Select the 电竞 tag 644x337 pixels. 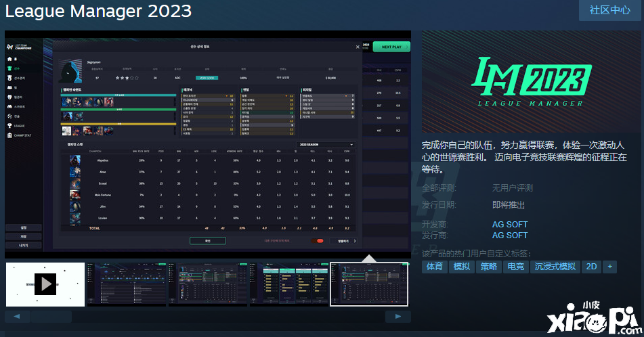516,267
